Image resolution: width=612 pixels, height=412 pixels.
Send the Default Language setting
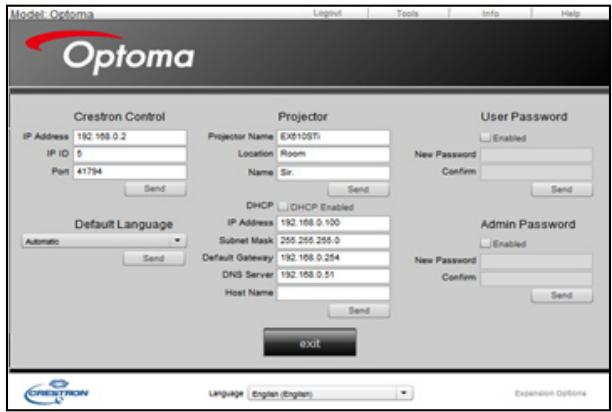click(x=154, y=258)
